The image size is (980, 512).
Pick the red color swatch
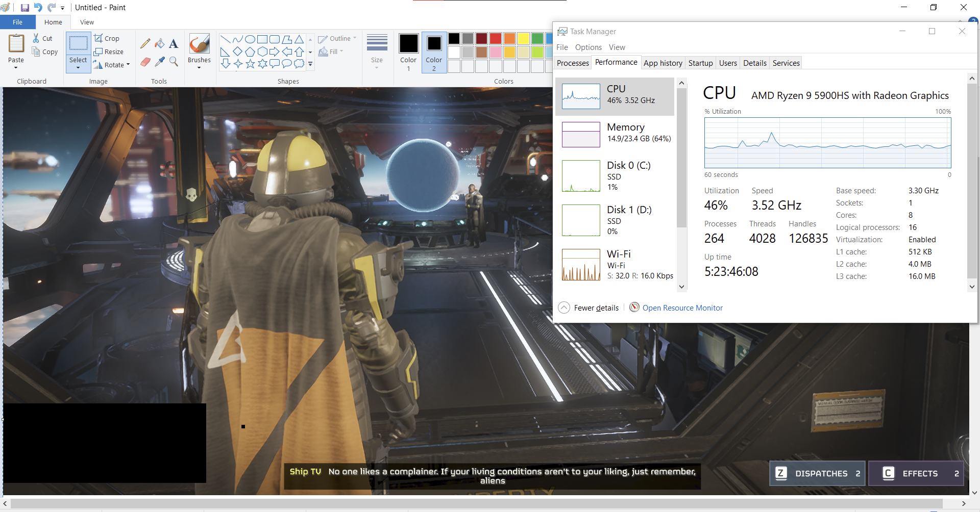[495, 39]
